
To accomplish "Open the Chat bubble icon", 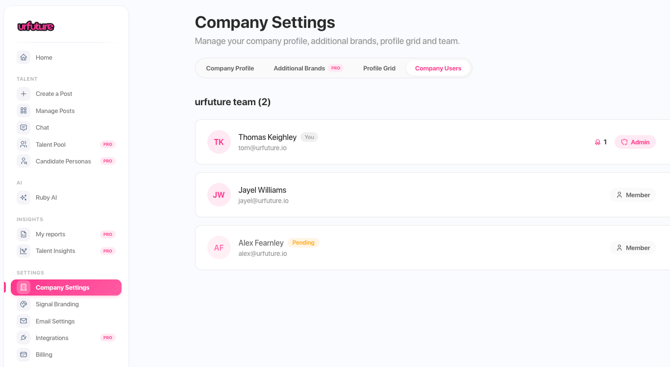I will 24,127.
